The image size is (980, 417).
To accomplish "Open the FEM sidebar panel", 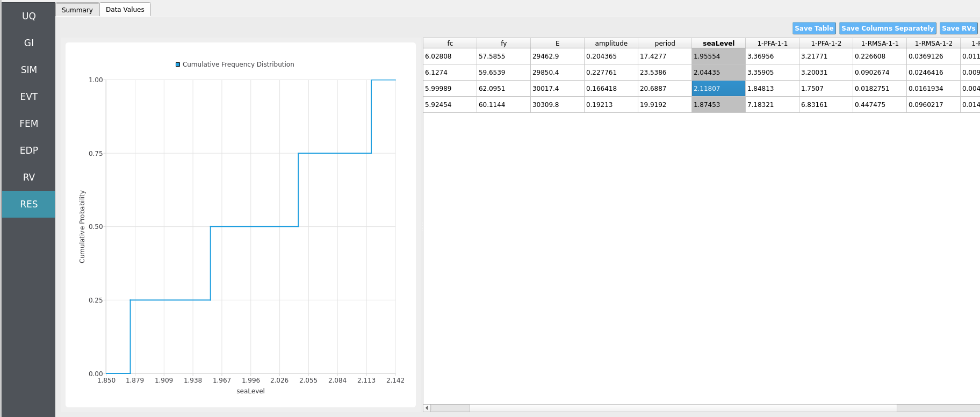I will (x=28, y=124).
